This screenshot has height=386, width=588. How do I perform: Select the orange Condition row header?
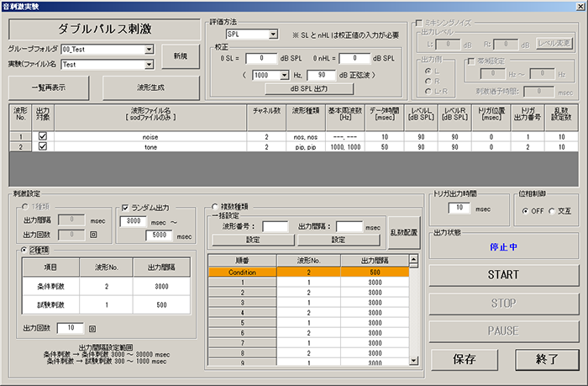(x=242, y=272)
